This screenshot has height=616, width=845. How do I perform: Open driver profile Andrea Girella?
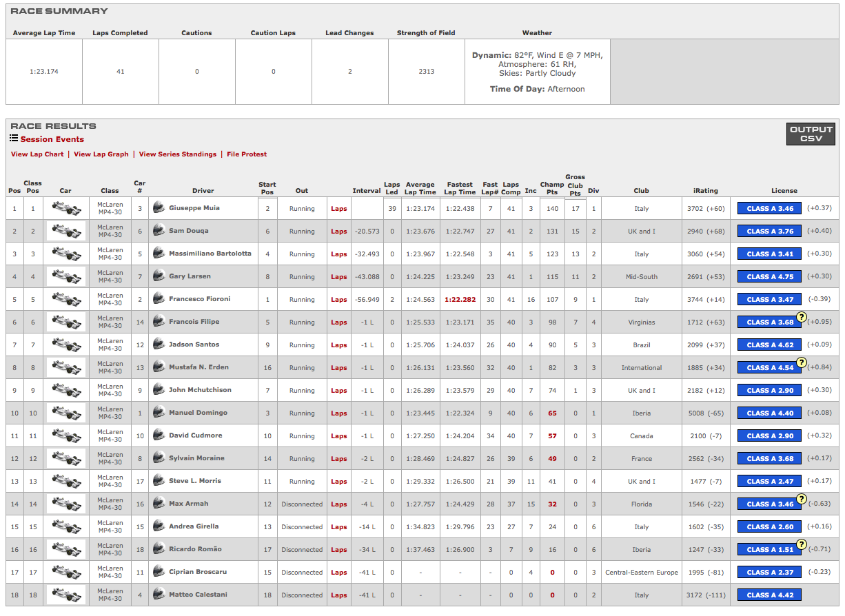coord(194,526)
